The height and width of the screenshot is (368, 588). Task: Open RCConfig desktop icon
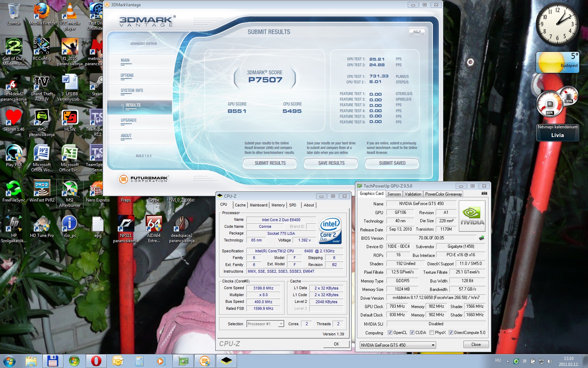[x=42, y=49]
